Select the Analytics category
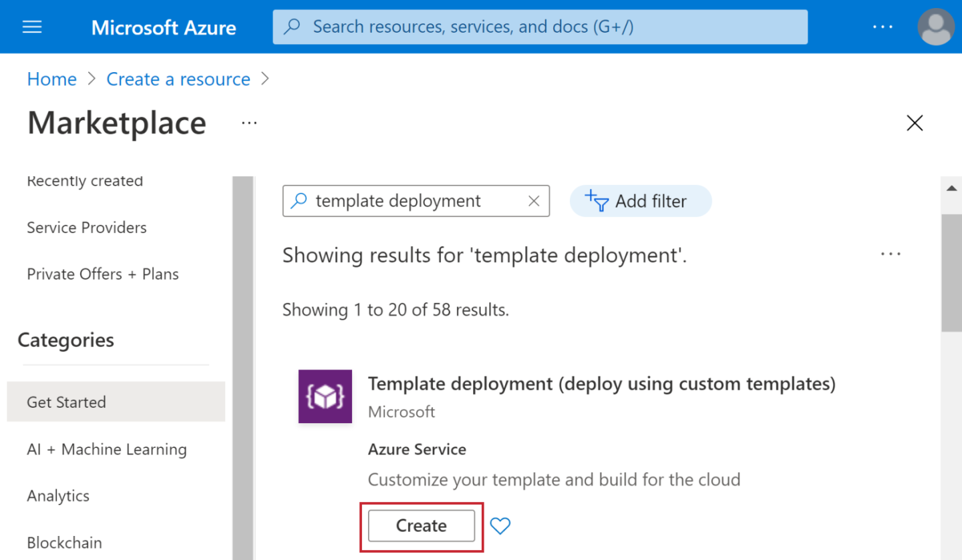Screen dimensions: 962x560 click(x=58, y=496)
